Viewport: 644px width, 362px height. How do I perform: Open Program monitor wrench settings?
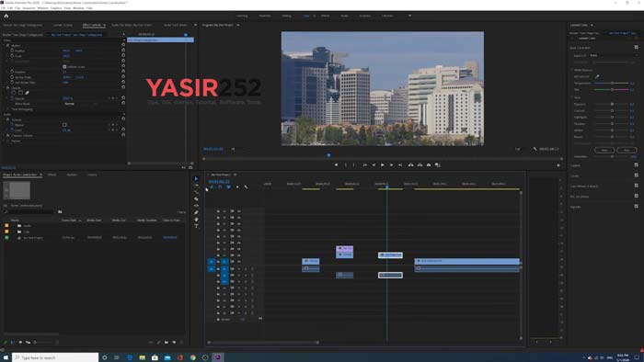(535, 149)
